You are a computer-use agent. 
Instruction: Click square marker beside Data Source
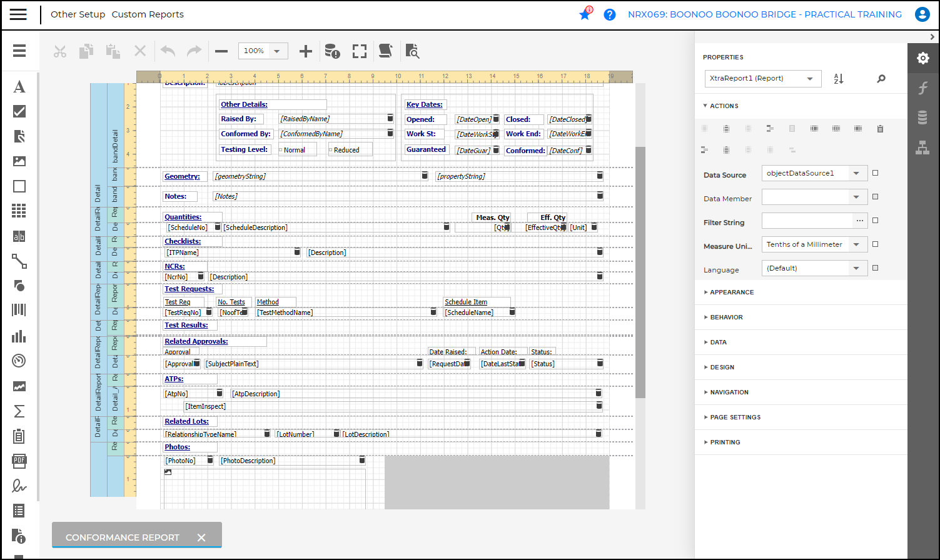tap(875, 173)
